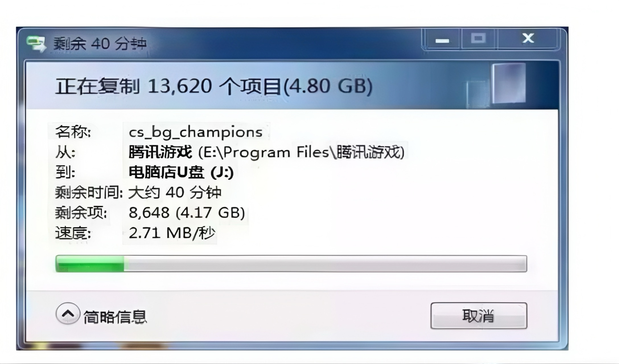This screenshot has height=364, width=619.
Task: Click the remaining time value 大约 40 分钟
Action: coord(175,193)
